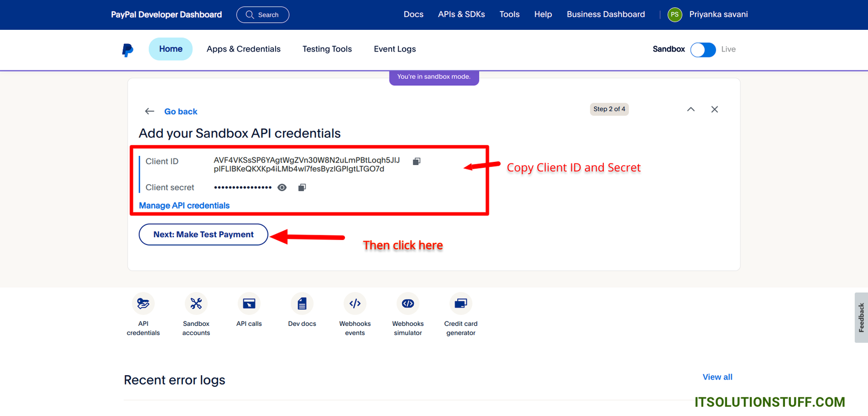Viewport: 868px width, 416px height.
Task: Open the API calls shortcut icon
Action: (x=249, y=304)
